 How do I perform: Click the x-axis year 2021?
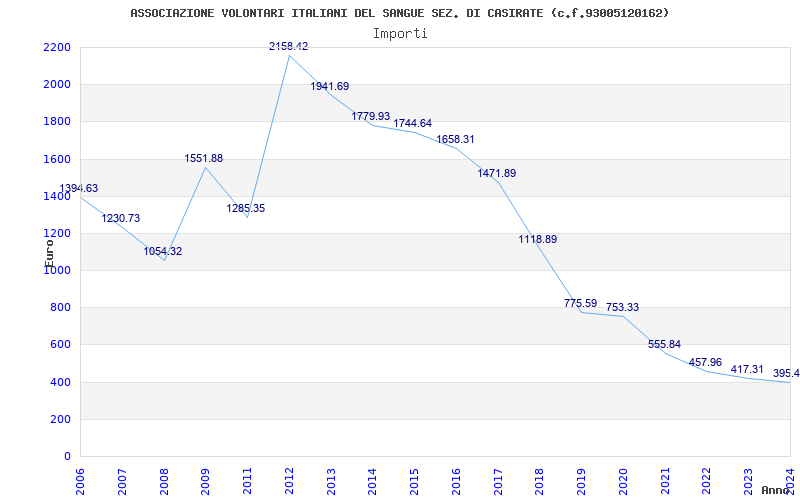coord(665,481)
